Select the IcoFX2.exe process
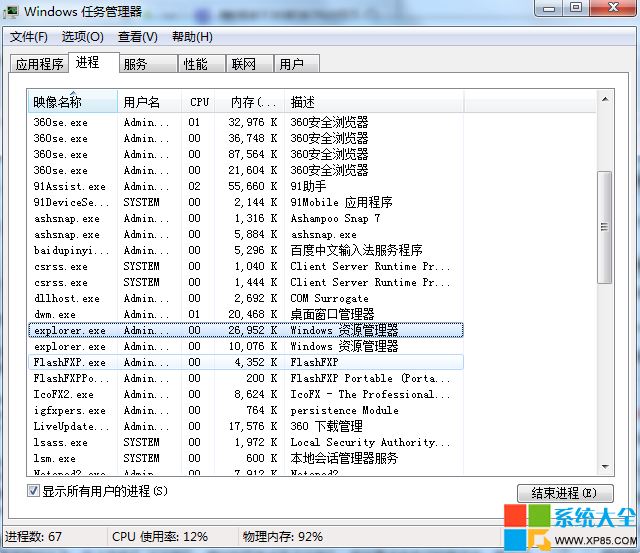The width and height of the screenshot is (640, 553). [246, 394]
